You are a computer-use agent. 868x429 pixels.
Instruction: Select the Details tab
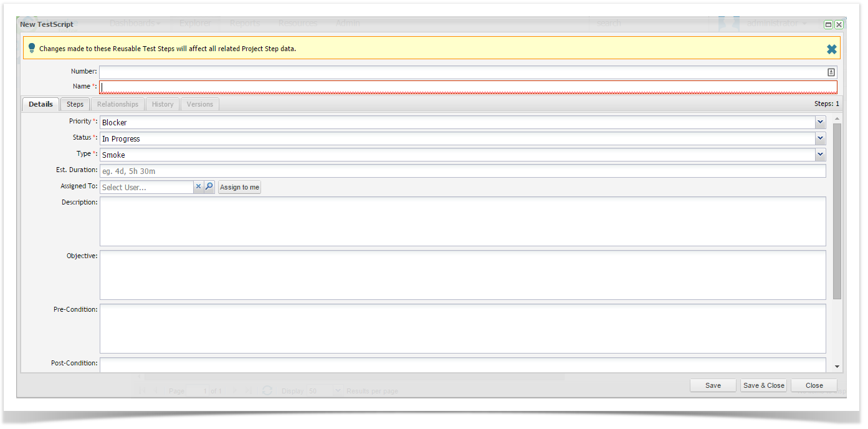(41, 104)
